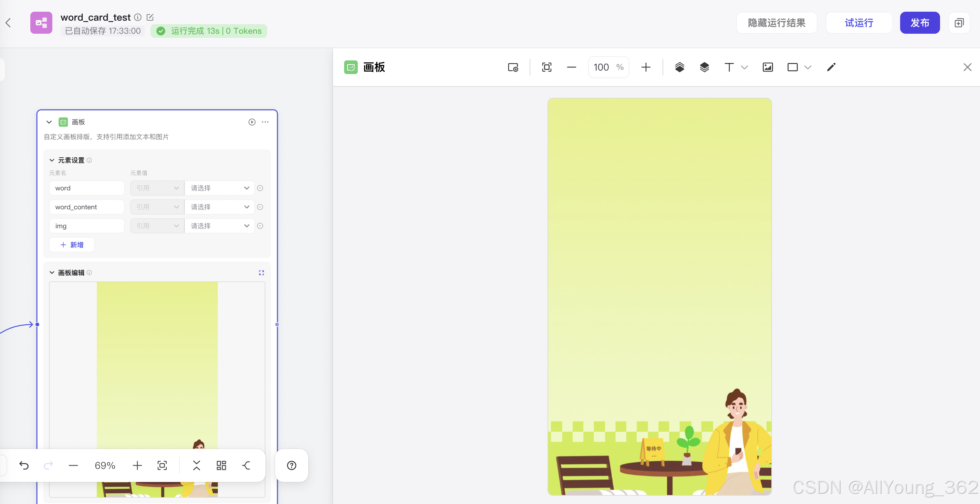Open canvas size settings icon
This screenshot has width=980, height=504.
tap(513, 67)
